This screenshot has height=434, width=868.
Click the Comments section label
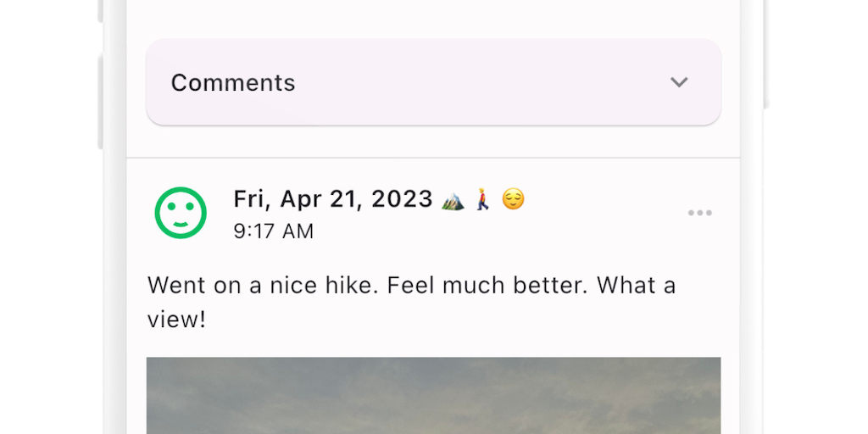233,82
